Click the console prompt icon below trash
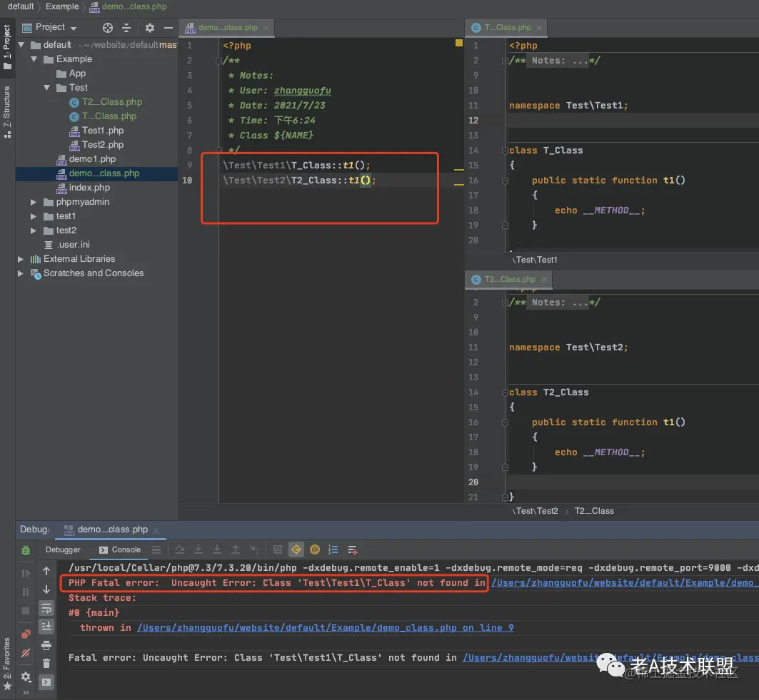759x700 pixels. pos(46,682)
